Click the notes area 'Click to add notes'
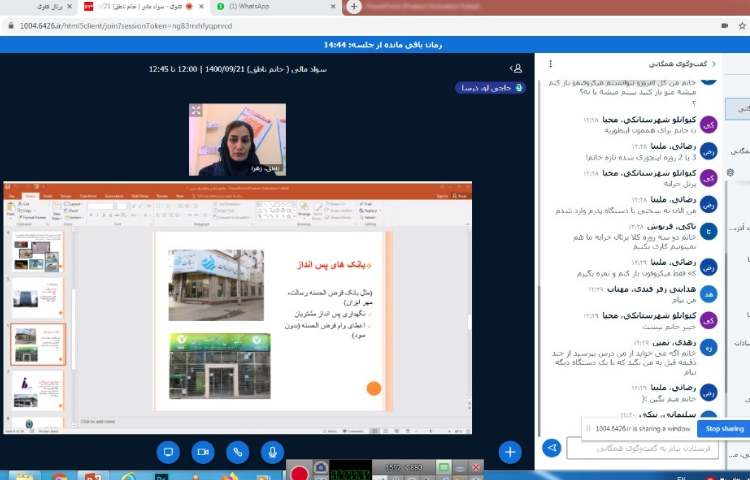 [x=98, y=422]
